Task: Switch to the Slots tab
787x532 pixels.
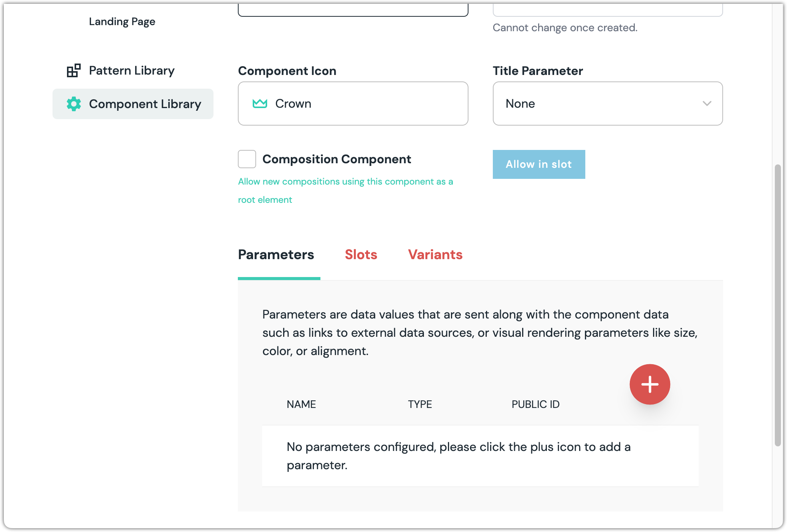Action: (361, 255)
